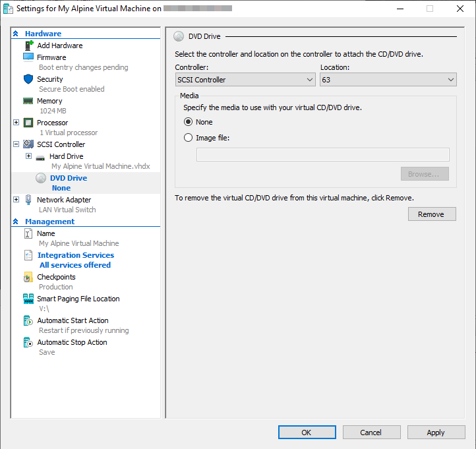Click the Smart Paging File Location icon
476x449 pixels.
tap(28, 299)
